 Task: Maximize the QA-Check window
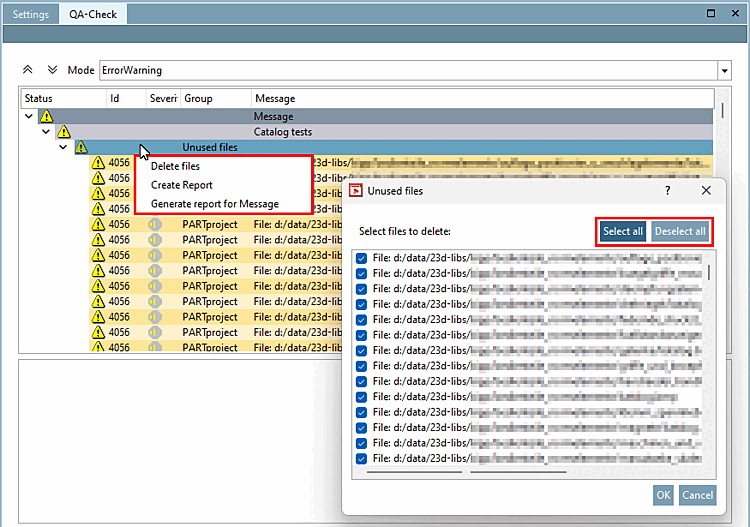coord(711,13)
